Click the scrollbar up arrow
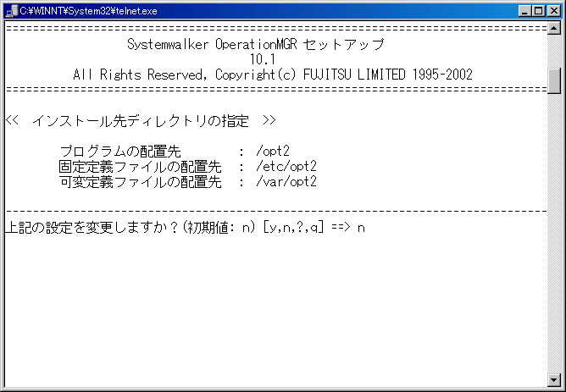 click(553, 28)
